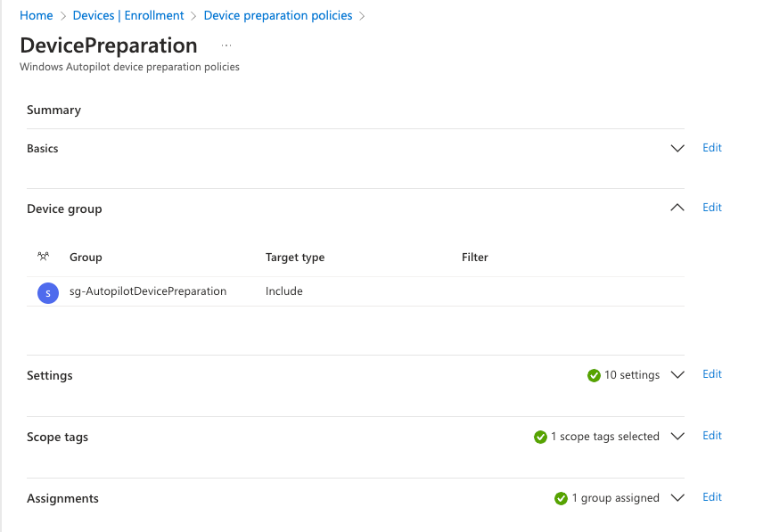
Task: Click the green check beside 1 scope tags selected
Action: pyautogui.click(x=540, y=437)
